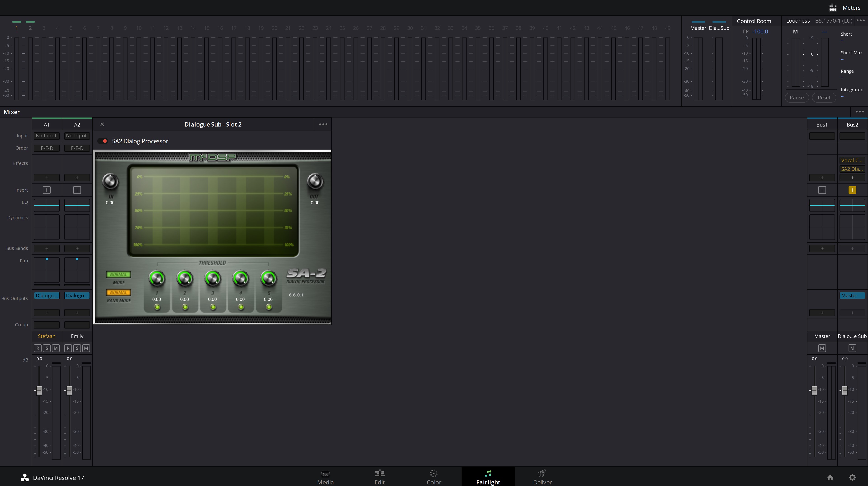Image resolution: width=868 pixels, height=486 pixels.
Task: Toggle Insert on track A1
Action: pos(47,190)
